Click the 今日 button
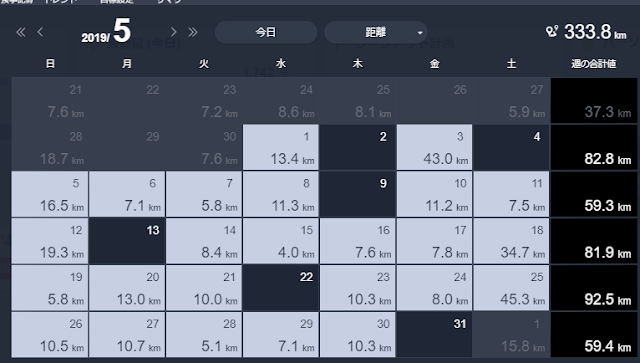This screenshot has width=640, height=363. coord(266,32)
